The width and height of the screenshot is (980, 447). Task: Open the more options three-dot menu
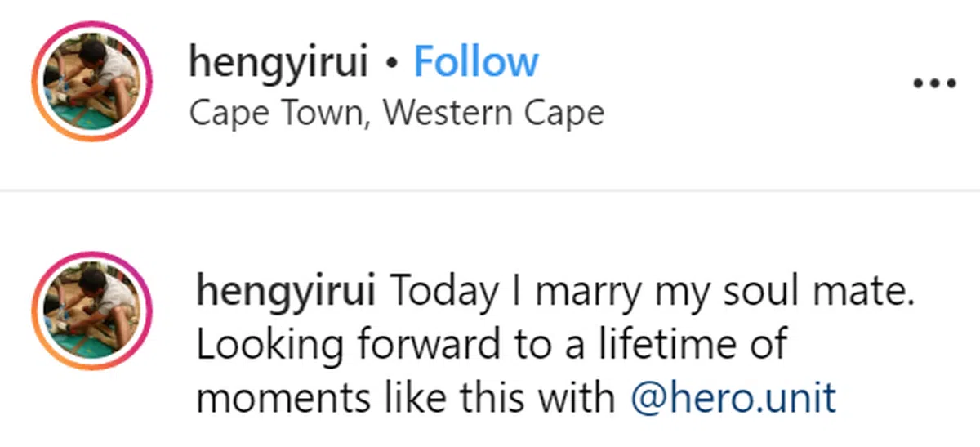933,83
